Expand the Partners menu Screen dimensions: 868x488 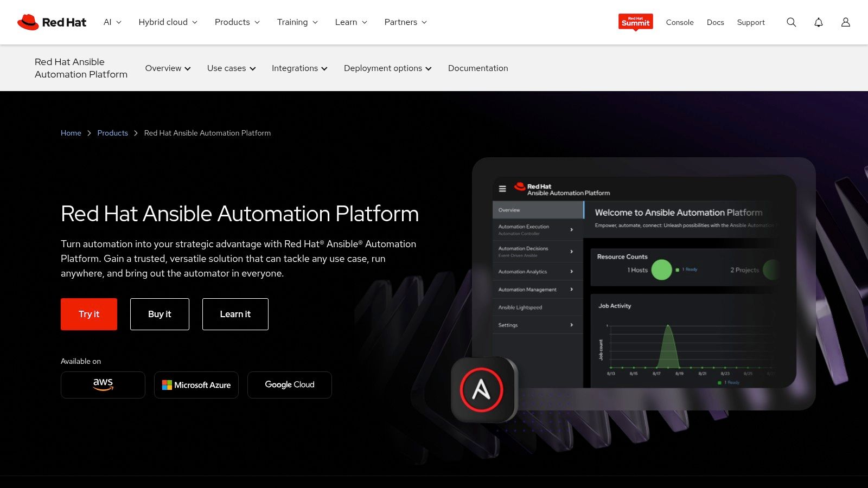pyautogui.click(x=406, y=22)
